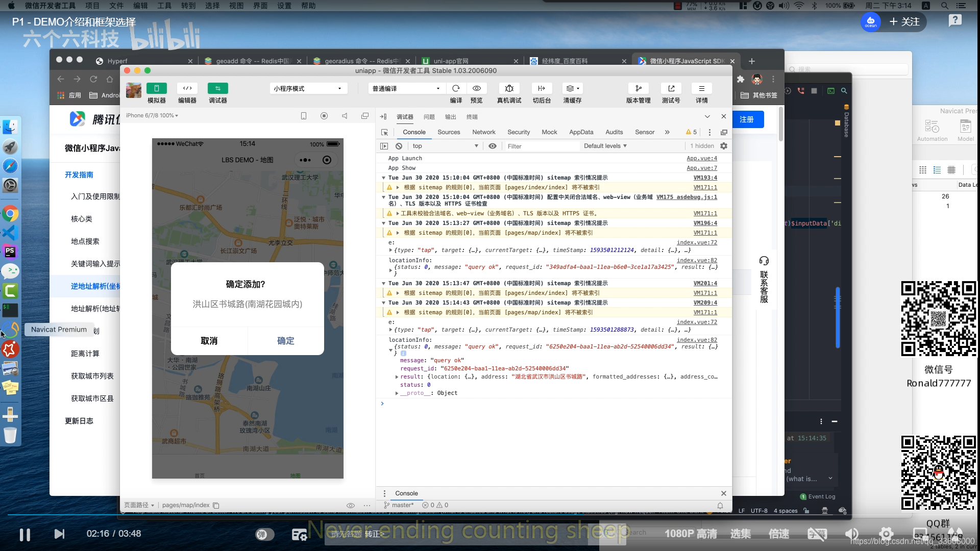This screenshot has height=551, width=980.
Task: Click the Details (详情) menu icon
Action: (x=701, y=88)
